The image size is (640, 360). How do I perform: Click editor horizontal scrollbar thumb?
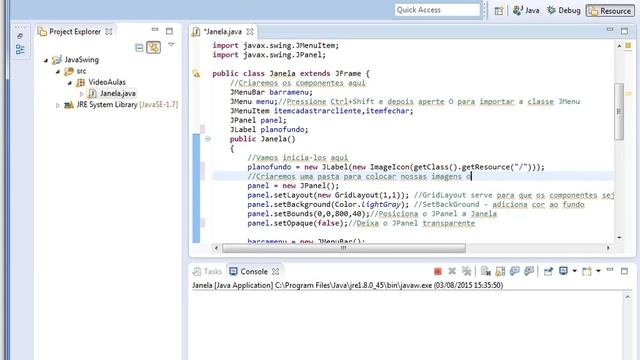(x=344, y=248)
